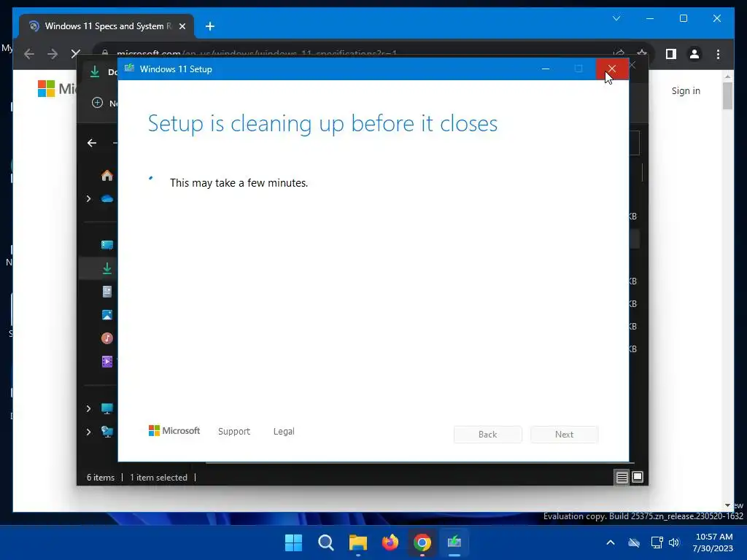Image resolution: width=747 pixels, height=560 pixels.
Task: Go back in File Explorer navigation
Action: click(x=92, y=143)
